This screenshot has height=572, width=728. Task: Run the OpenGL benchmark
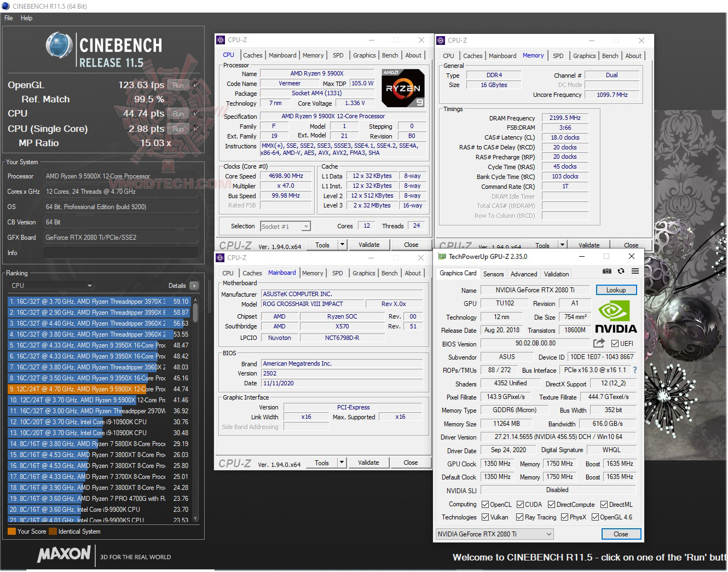tap(178, 85)
